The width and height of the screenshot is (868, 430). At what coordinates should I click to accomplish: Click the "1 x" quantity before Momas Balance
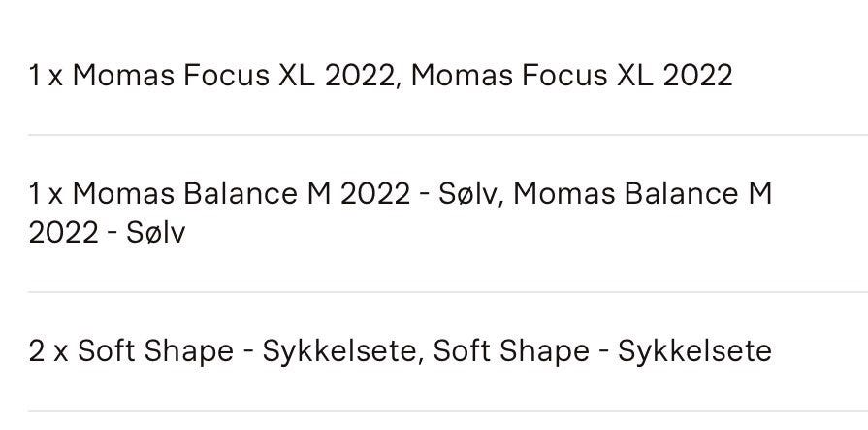(46, 194)
